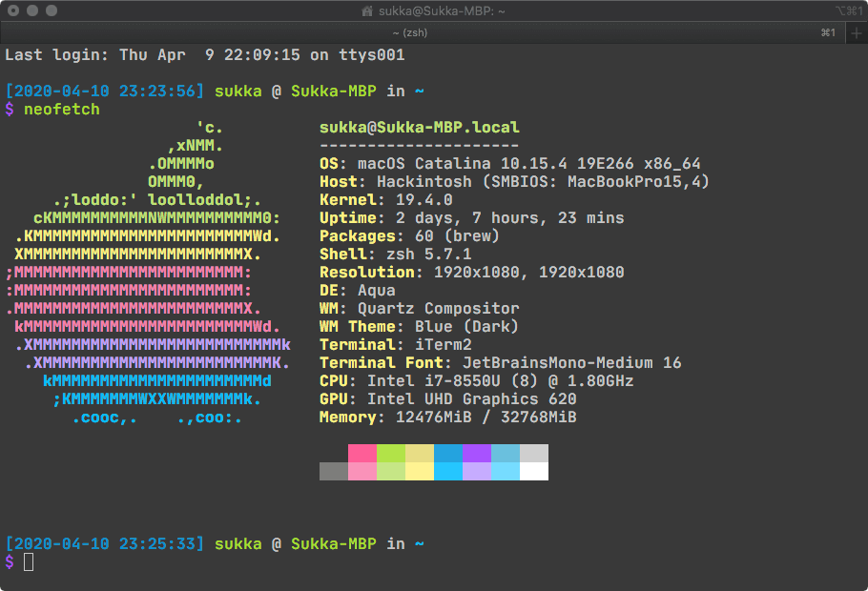The height and width of the screenshot is (591, 868).
Task: Click the lime green color block in top row
Action: 391,453
